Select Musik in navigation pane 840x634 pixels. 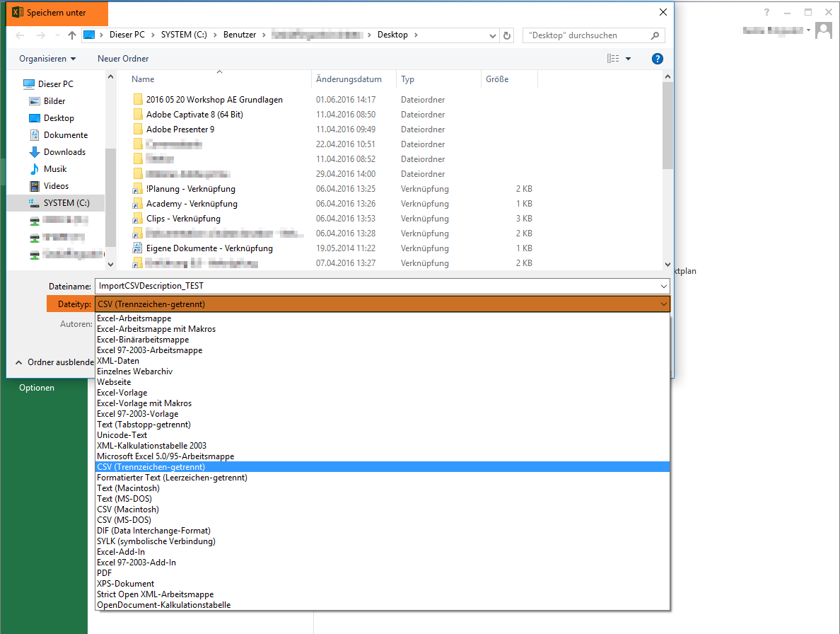(55, 169)
